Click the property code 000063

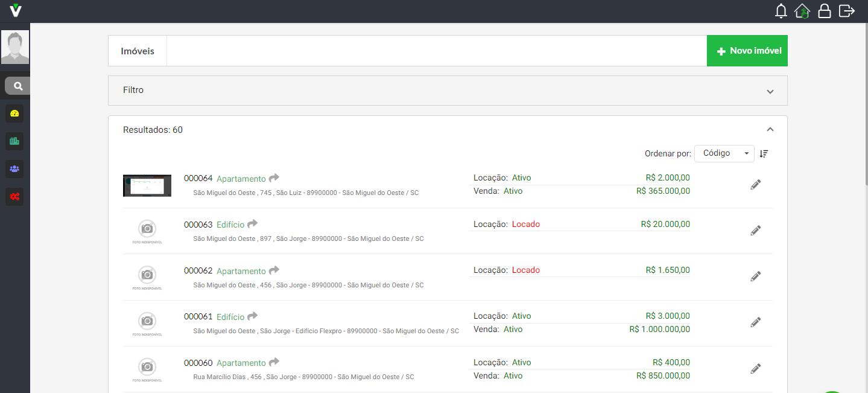pos(198,225)
